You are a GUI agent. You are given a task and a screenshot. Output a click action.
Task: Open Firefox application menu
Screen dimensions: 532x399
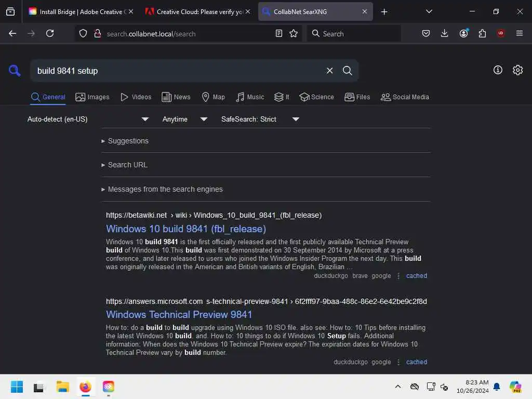tap(519, 33)
